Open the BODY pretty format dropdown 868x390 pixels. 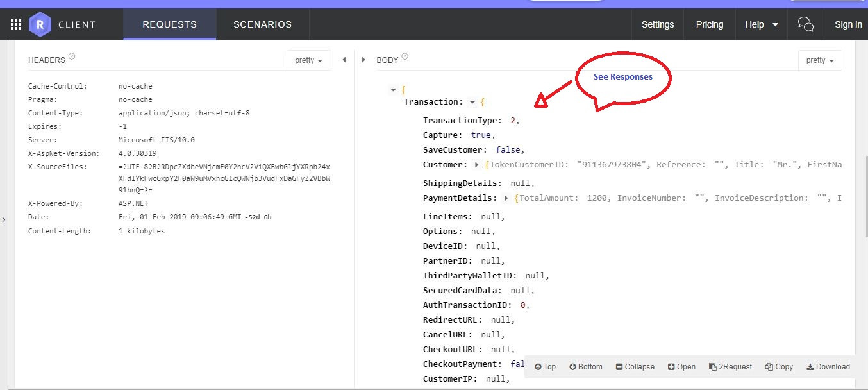pos(819,60)
